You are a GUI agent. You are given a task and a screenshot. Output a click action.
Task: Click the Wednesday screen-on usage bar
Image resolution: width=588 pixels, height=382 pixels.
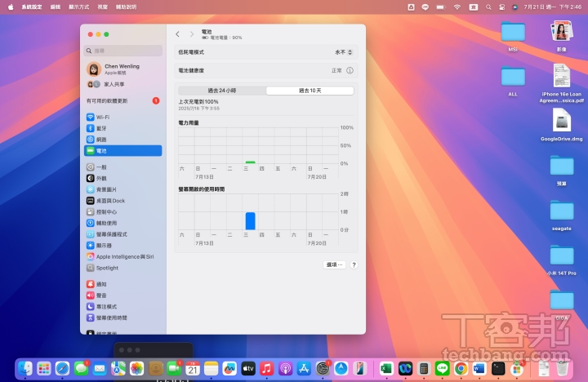pos(251,221)
